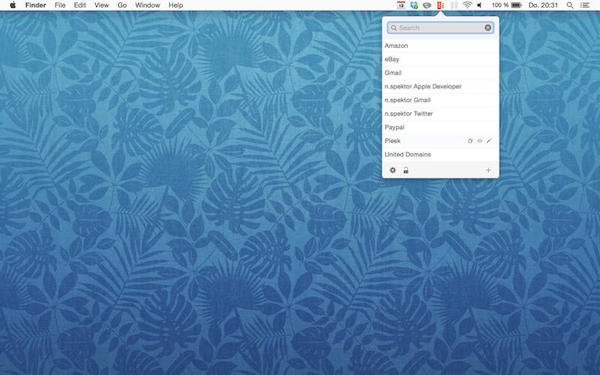Select the Amazon entry

pos(440,46)
